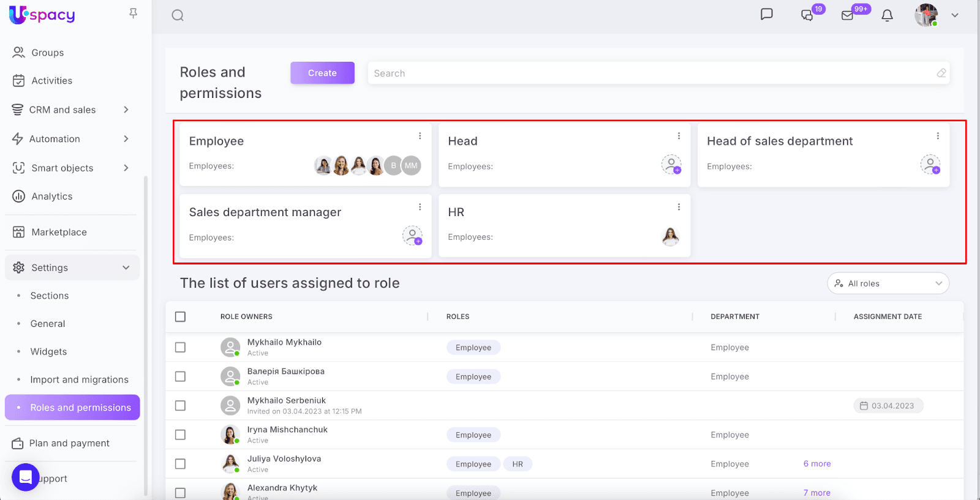Click into the roles Search field
980x500 pixels.
click(x=652, y=73)
